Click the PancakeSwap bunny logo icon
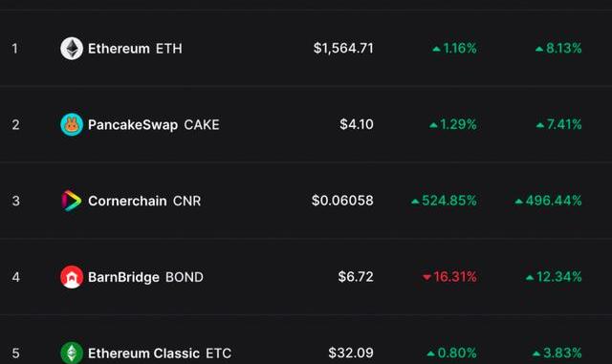Screen dimensions: 612x364 (72, 124)
